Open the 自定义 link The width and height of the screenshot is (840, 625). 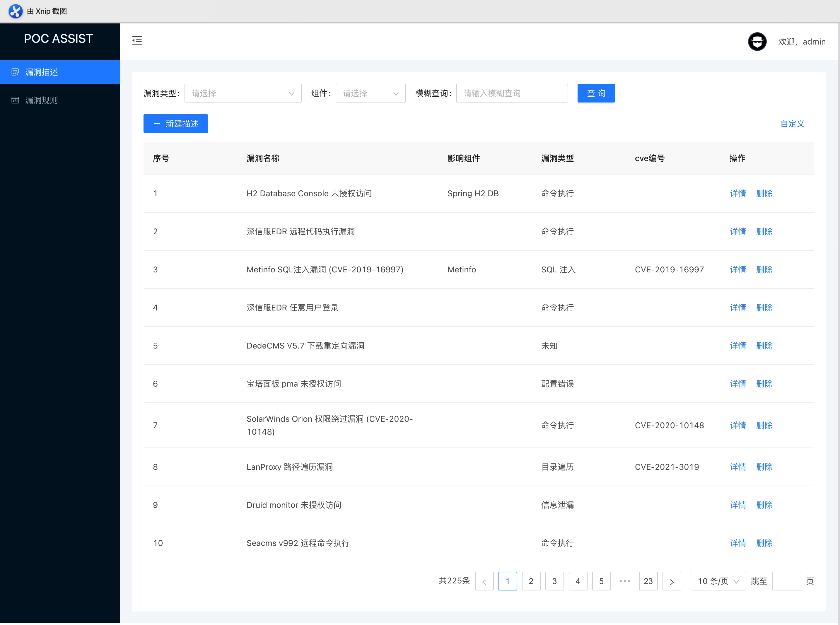tap(792, 124)
